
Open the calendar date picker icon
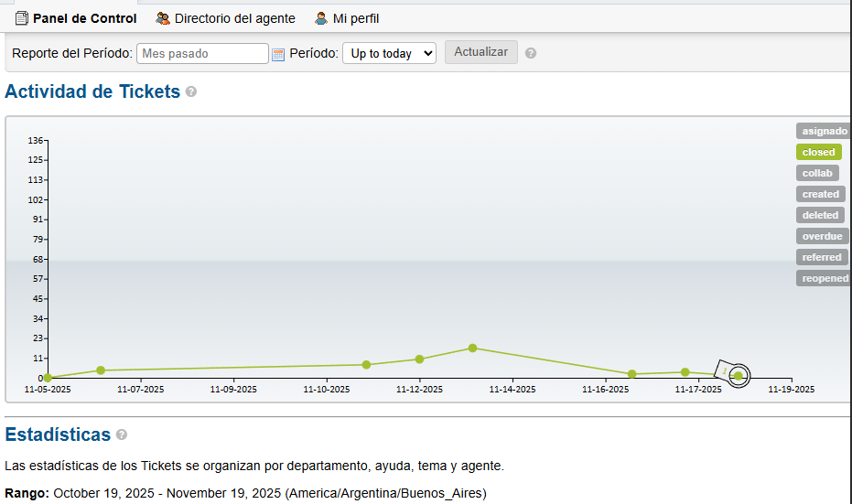[278, 54]
